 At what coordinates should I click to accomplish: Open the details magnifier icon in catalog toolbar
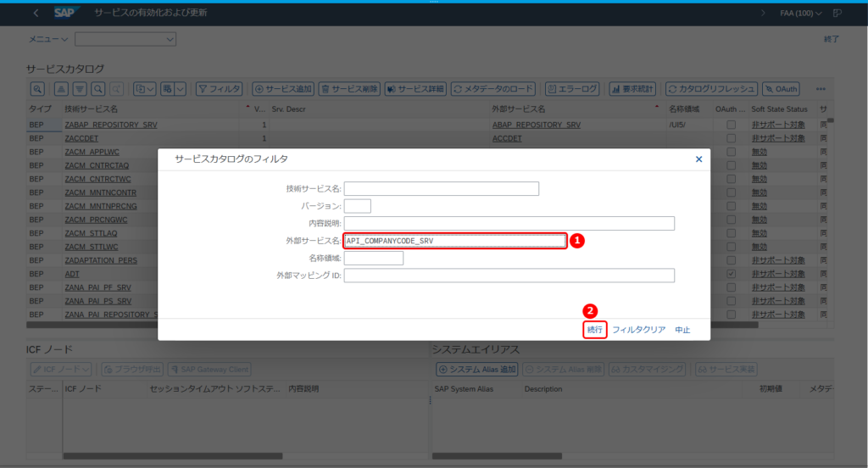pyautogui.click(x=37, y=89)
